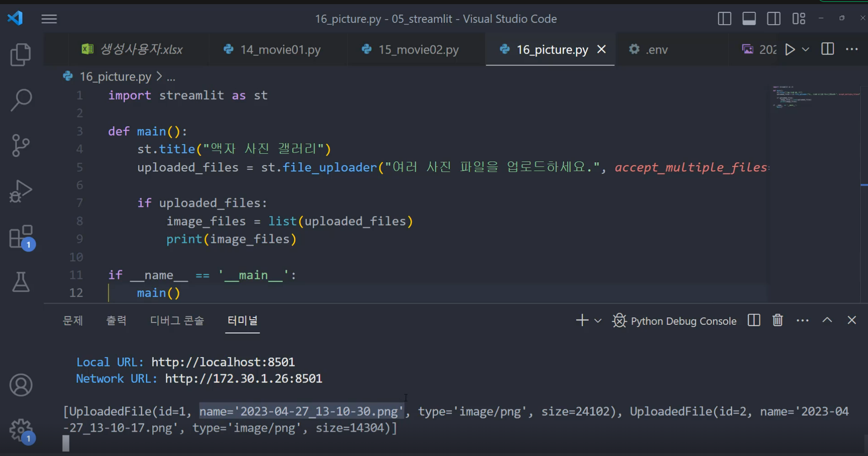Split the terminal panel
The height and width of the screenshot is (456, 868).
tap(754, 320)
